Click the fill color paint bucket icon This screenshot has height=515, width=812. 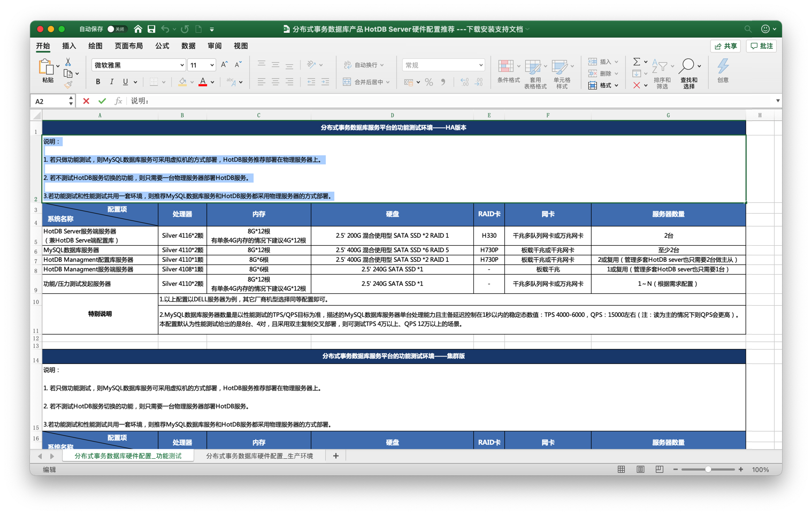182,82
